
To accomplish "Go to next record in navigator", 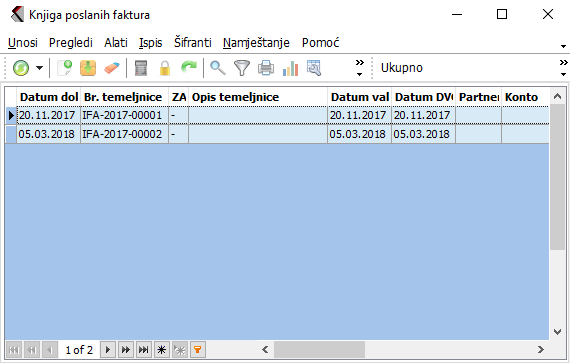I will (108, 350).
